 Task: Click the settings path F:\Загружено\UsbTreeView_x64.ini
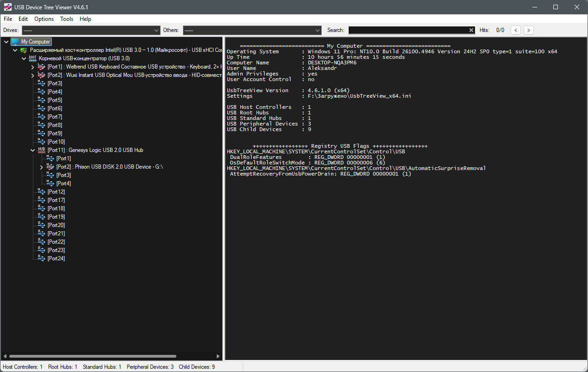pos(359,96)
